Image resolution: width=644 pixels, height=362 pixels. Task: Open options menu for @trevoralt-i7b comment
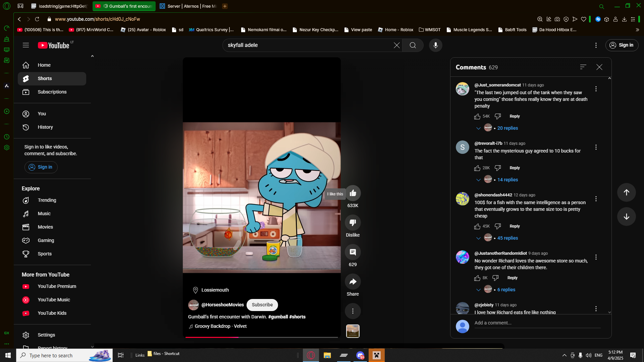pos(596,147)
